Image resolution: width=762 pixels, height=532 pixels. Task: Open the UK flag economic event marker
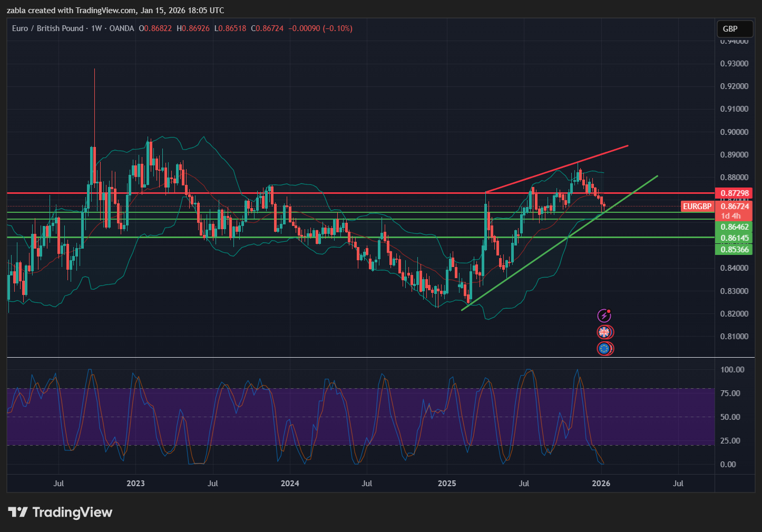[604, 332]
